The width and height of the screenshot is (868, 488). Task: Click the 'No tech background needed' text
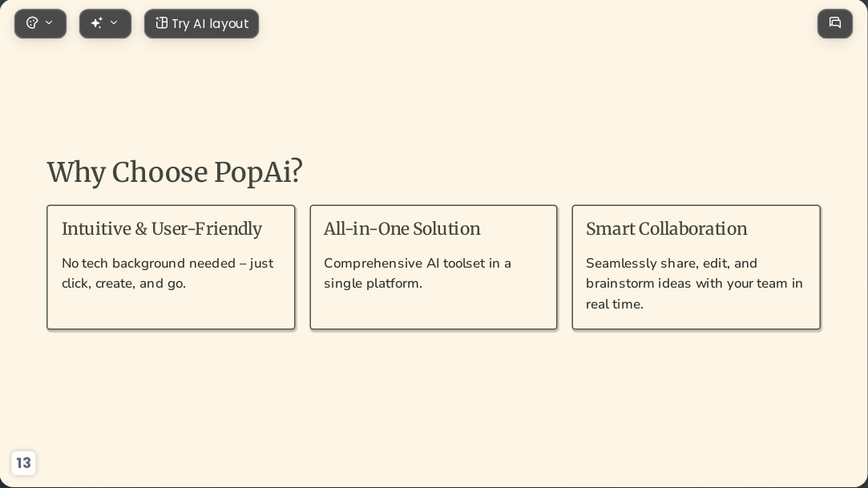[x=168, y=273]
